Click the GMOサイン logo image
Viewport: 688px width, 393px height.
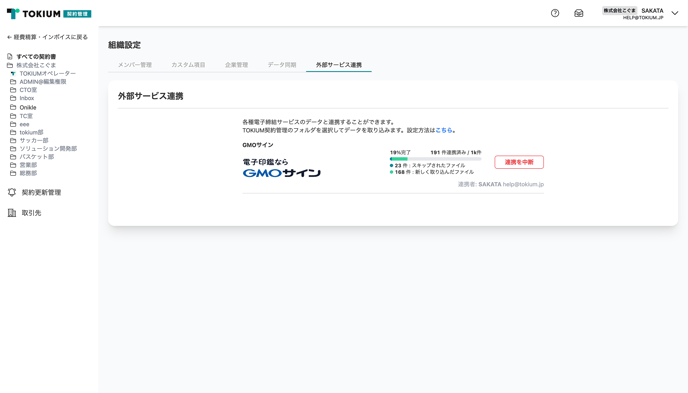tap(282, 168)
